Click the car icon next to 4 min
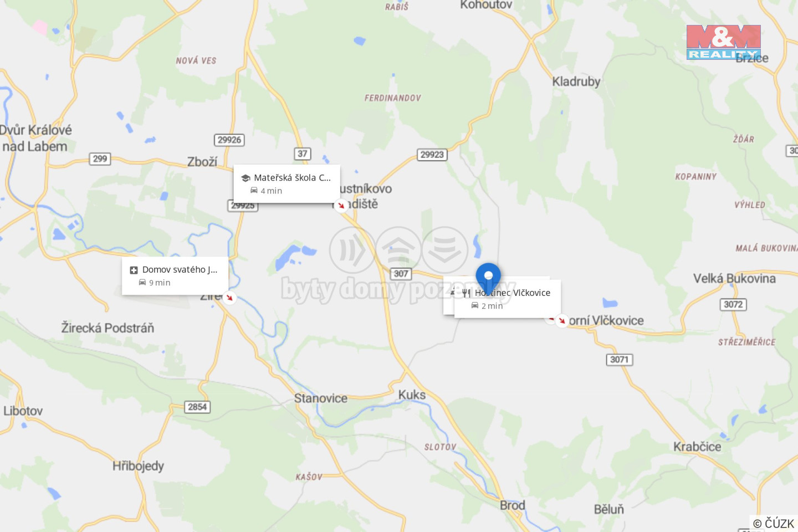Viewport: 798px width, 532px height. 254,191
